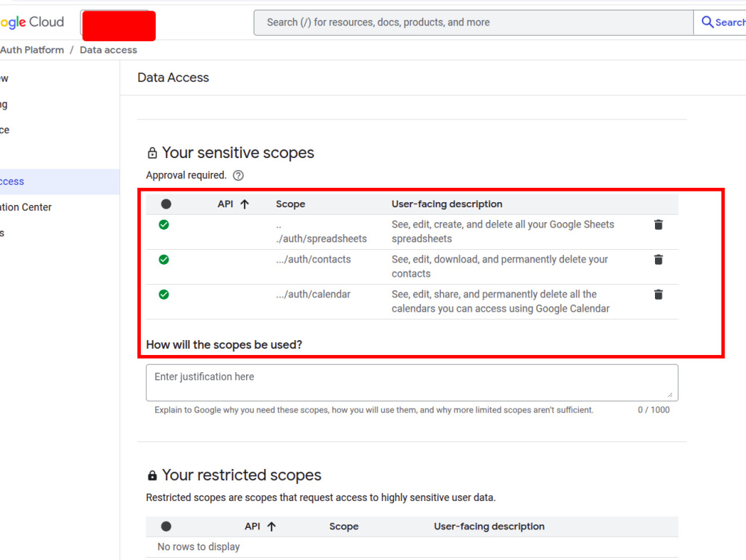Screen dimensions: 746x560
Task: Delete the auth/spreadsheets scope with trash icon
Action: pos(658,225)
